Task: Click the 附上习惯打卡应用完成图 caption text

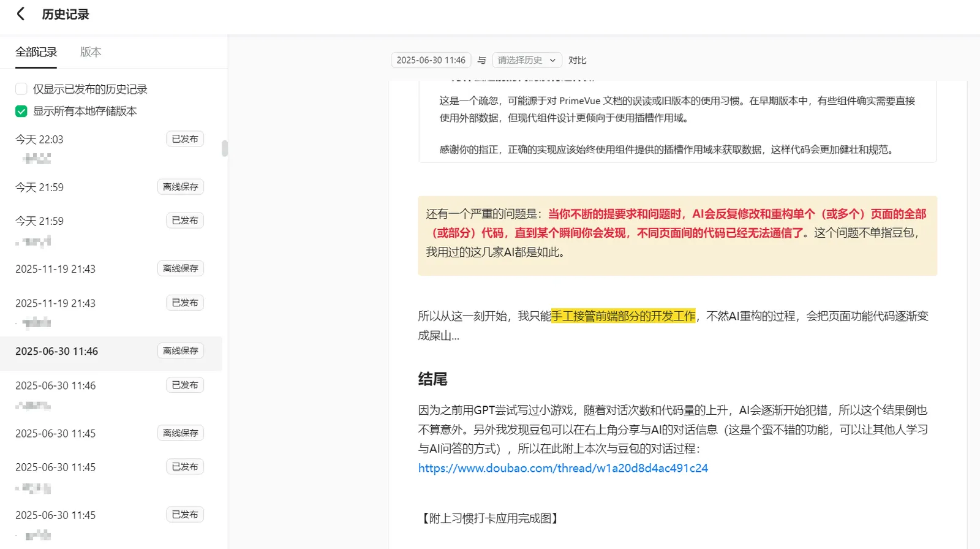Action: click(490, 518)
